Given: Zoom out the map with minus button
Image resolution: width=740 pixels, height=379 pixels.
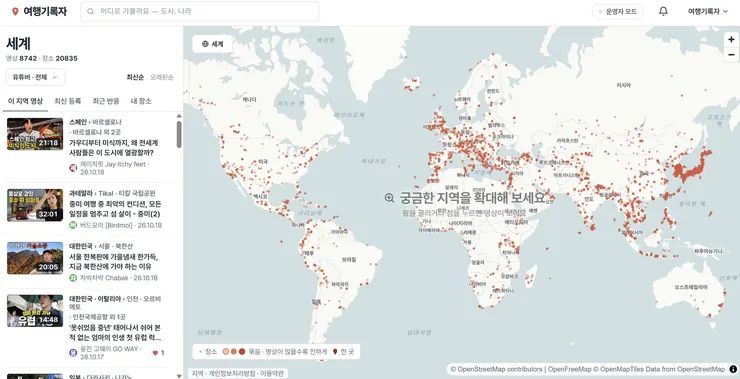Looking at the screenshot, I should coord(731,55).
